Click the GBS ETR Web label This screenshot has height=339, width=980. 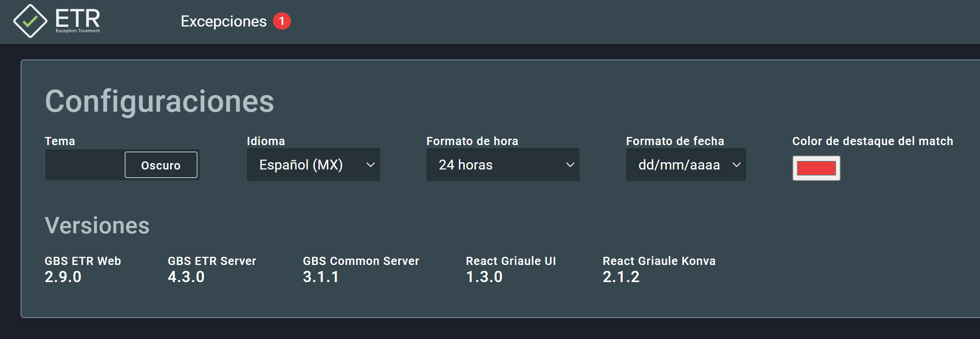[83, 261]
